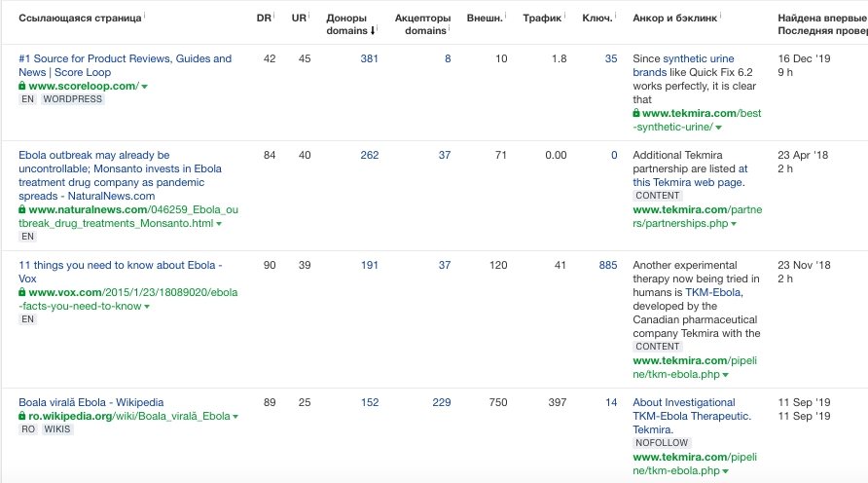The image size is (868, 483).
Task: Open 'About Investigational TKM-Ebola Therapeutic' anchor
Action: pyautogui.click(x=692, y=416)
